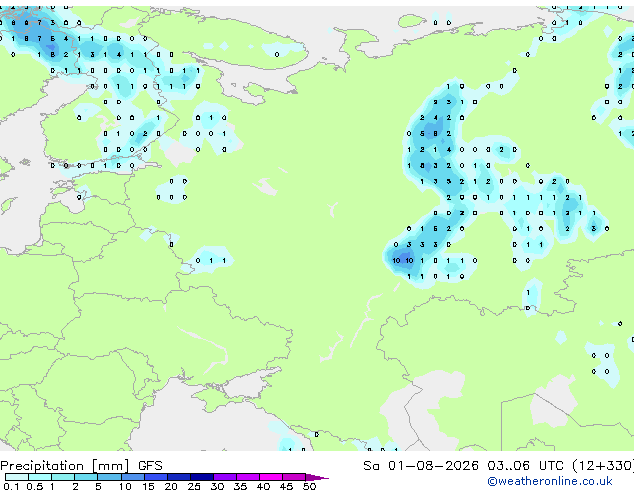Viewport: 634px width, 490px height.
Task: Click the 45–50 mm legend color swatch
Action: (x=294, y=477)
